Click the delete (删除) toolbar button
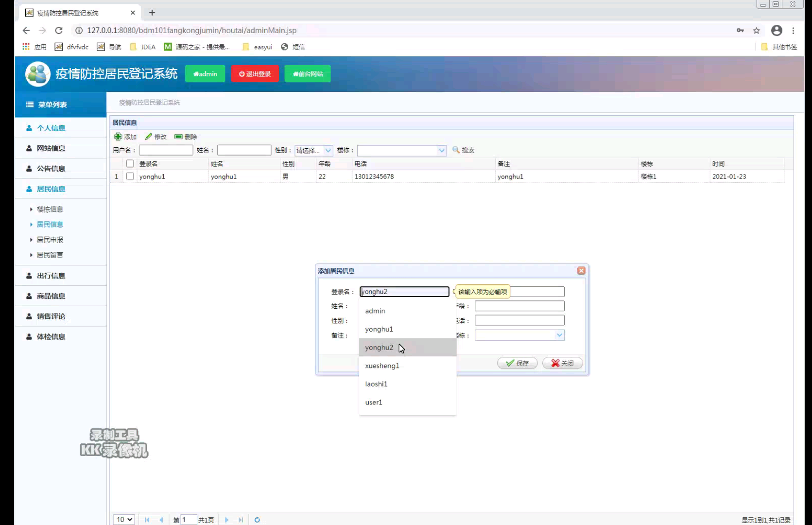812x525 pixels. click(x=186, y=137)
